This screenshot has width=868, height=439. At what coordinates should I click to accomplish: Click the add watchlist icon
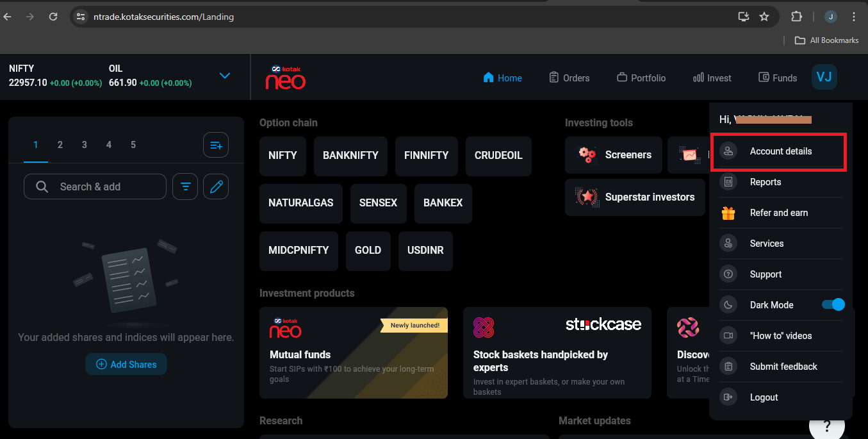tap(216, 145)
